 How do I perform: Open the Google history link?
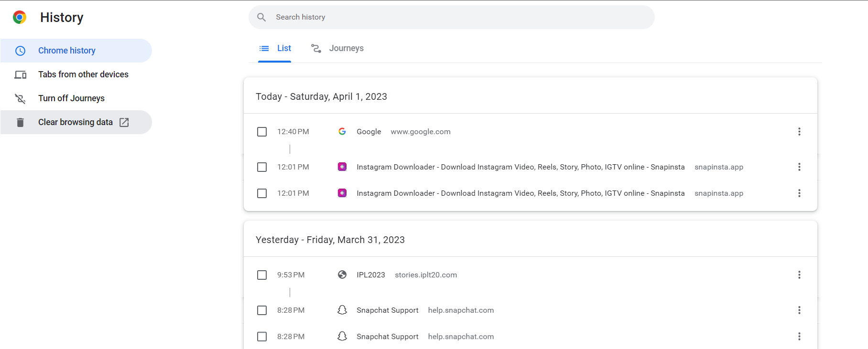point(369,131)
